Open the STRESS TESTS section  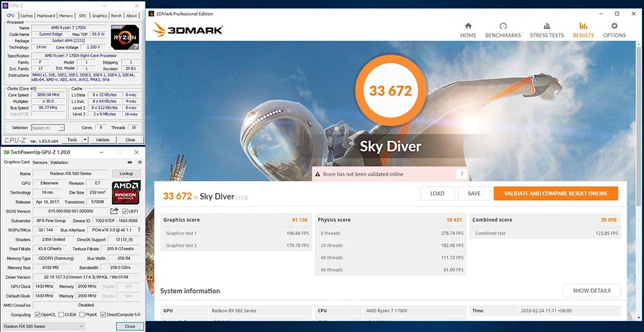point(547,30)
